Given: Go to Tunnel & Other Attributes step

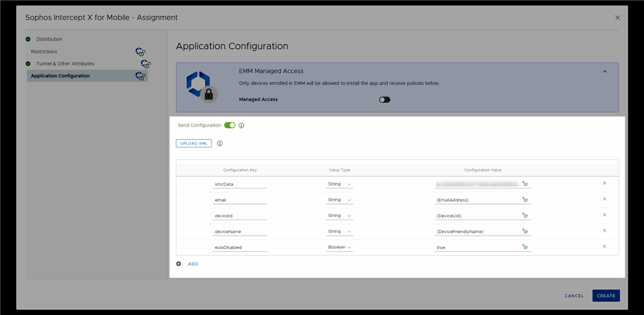Looking at the screenshot, I should 65,64.
